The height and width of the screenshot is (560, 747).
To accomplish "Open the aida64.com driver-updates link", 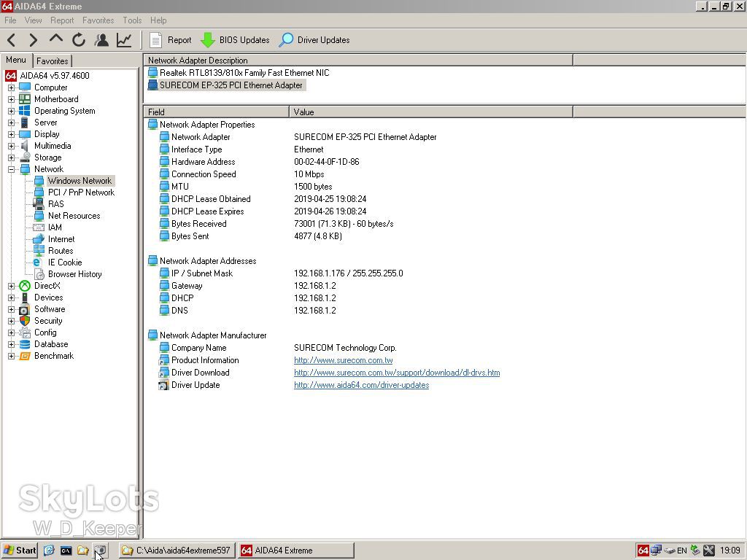I will pos(361,385).
